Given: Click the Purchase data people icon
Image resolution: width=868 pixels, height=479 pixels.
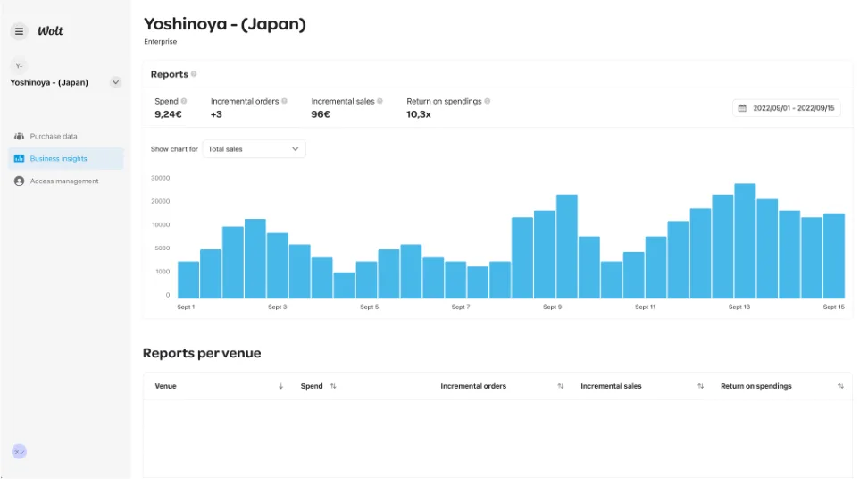Looking at the screenshot, I should coord(19,136).
